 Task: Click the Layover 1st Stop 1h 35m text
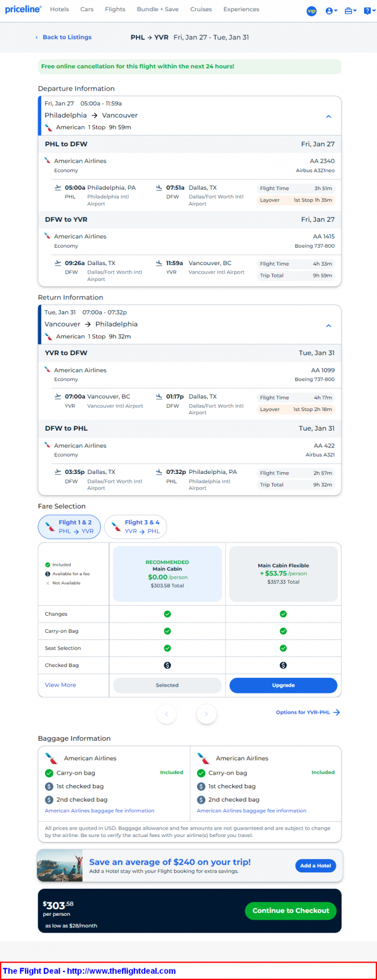click(x=296, y=200)
